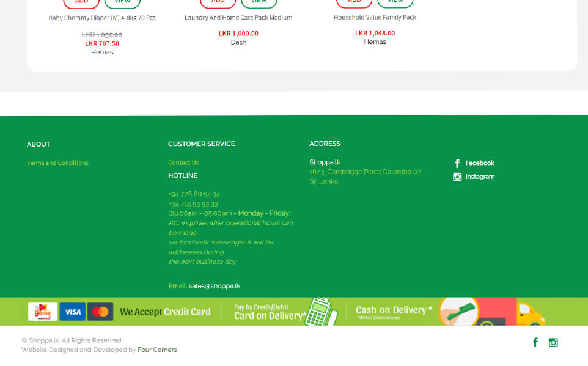
Task: Open the Terms and Conditions link
Action: point(57,163)
